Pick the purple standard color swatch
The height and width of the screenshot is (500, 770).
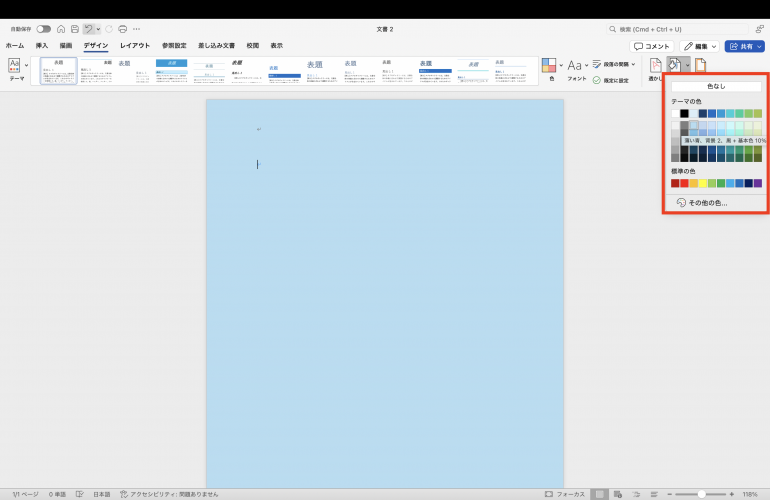(758, 183)
